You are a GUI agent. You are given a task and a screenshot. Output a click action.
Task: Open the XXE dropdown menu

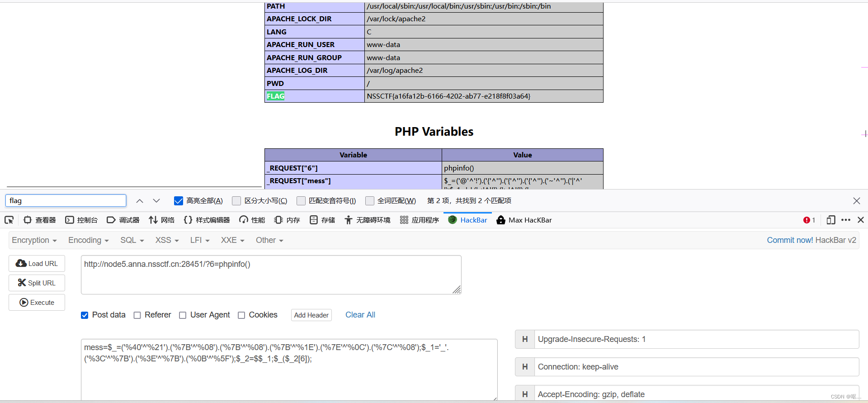pos(232,240)
